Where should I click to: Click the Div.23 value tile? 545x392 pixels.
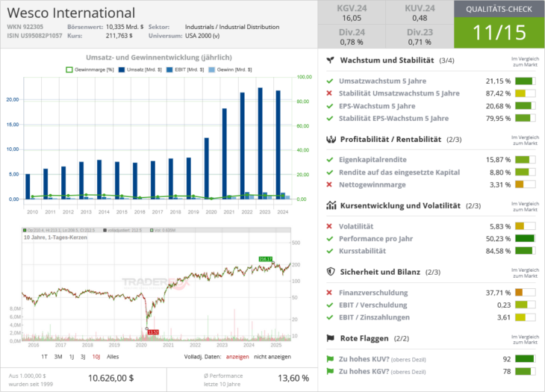coord(420,37)
